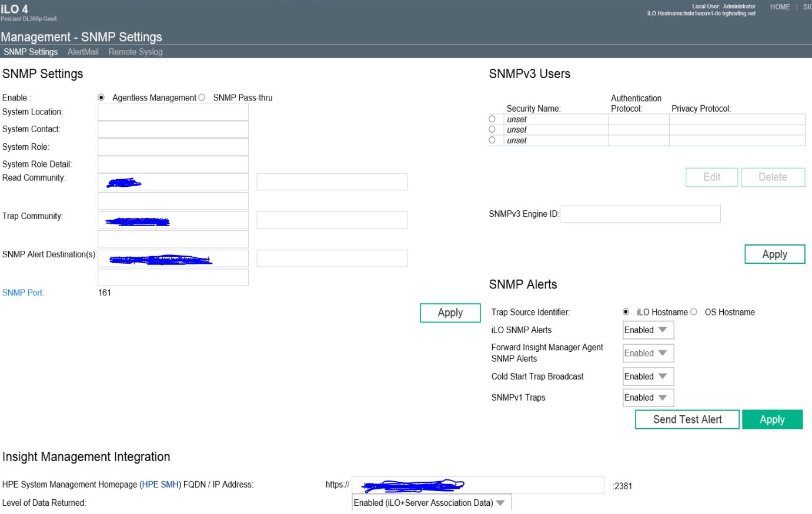Focus the first Trap Community field
Viewport: 812px width, 514px height.
coord(173,220)
